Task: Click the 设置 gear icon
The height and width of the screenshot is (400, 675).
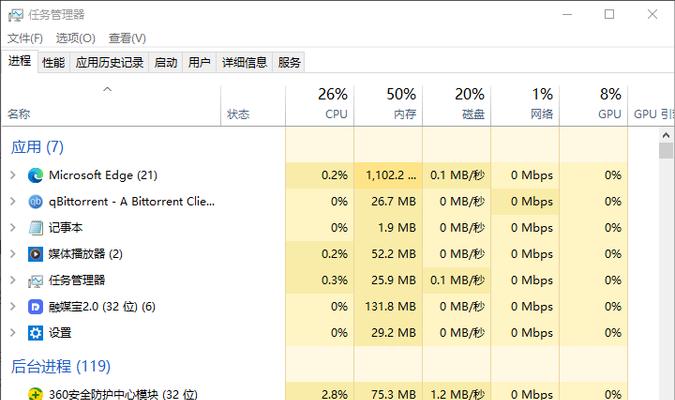Action: 35,333
